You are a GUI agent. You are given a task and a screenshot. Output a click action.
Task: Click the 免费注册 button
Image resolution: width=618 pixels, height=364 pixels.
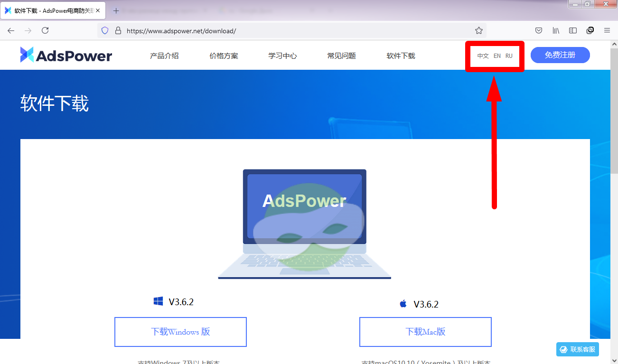[x=560, y=55]
